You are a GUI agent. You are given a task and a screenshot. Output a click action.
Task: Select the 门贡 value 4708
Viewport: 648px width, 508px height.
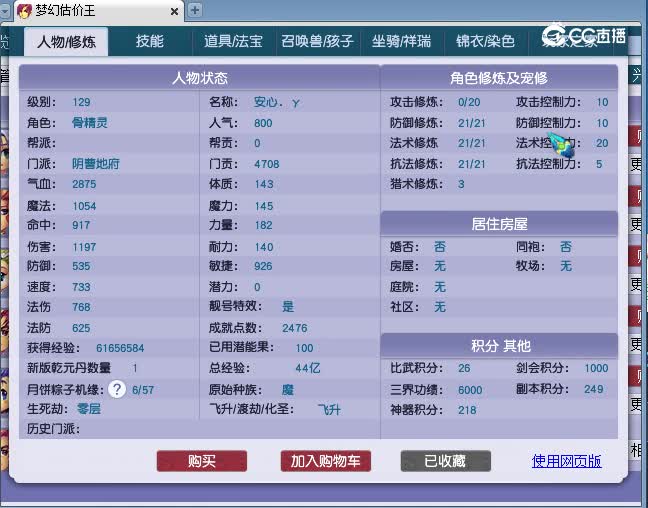point(267,164)
